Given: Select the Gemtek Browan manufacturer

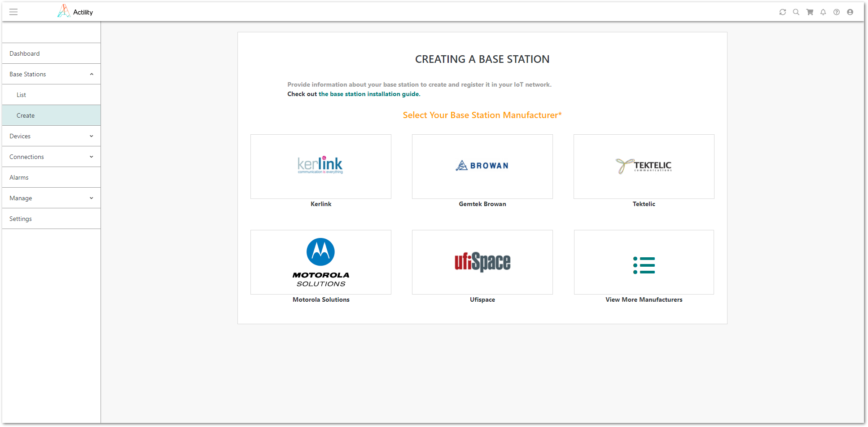Looking at the screenshot, I should [x=482, y=167].
